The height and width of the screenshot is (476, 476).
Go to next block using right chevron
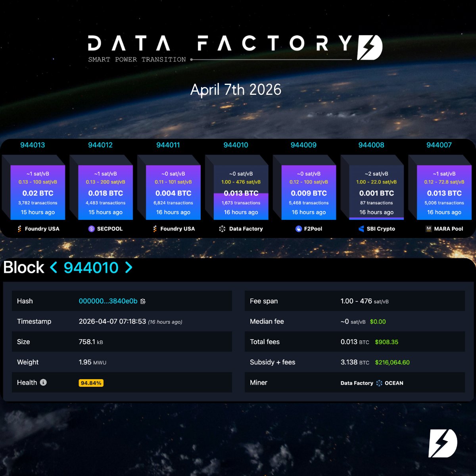tap(129, 267)
